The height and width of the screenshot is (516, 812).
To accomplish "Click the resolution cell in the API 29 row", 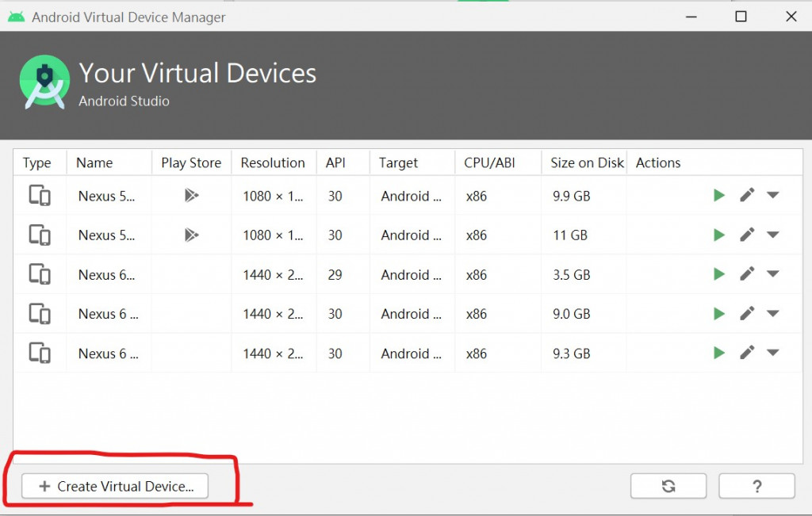I will pyautogui.click(x=273, y=275).
